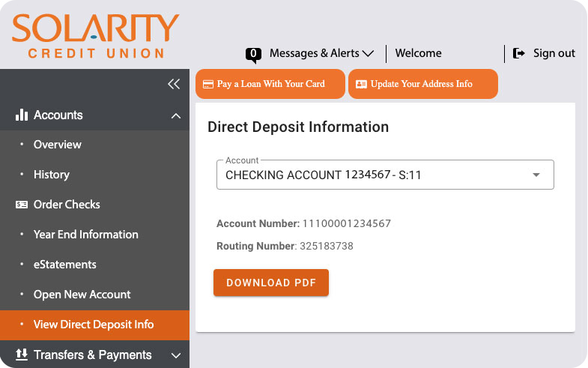This screenshot has height=368, width=588.
Task: Click the Order Checks icon
Action: [22, 205]
